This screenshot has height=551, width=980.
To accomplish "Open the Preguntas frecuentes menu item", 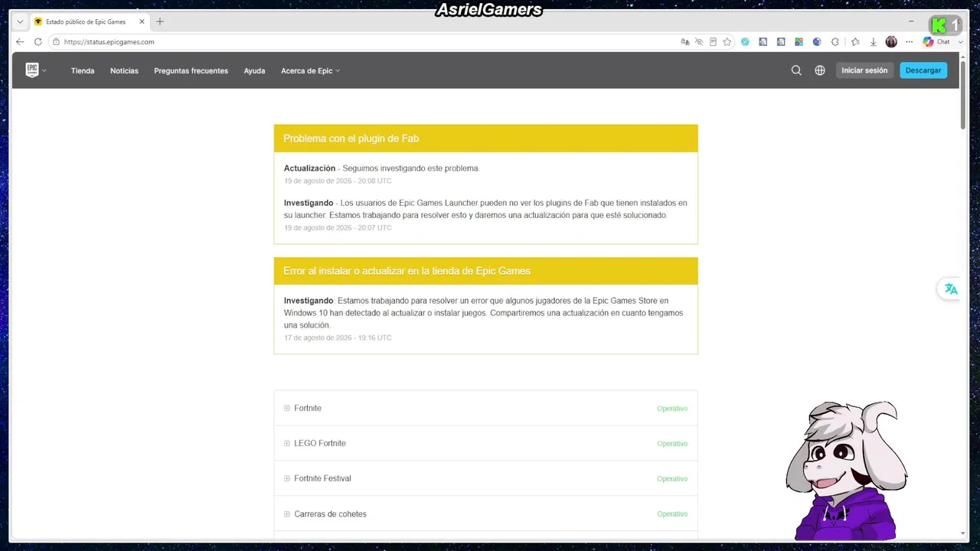I will (191, 71).
